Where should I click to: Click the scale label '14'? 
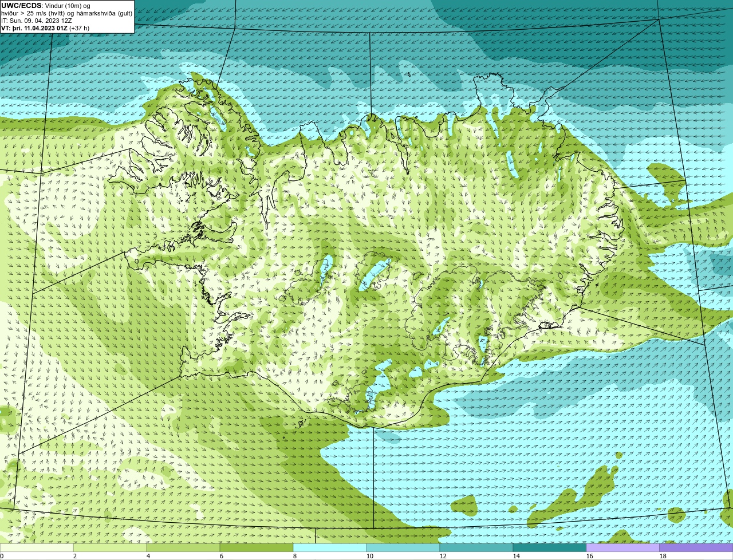coord(517,556)
